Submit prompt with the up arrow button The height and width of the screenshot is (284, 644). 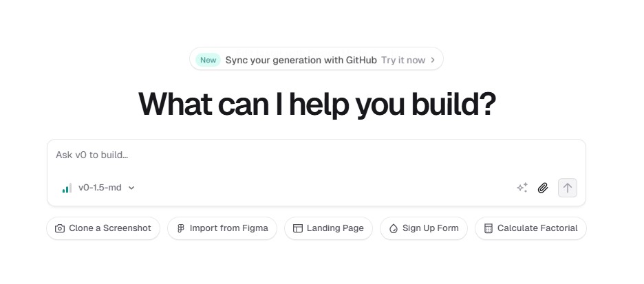568,188
